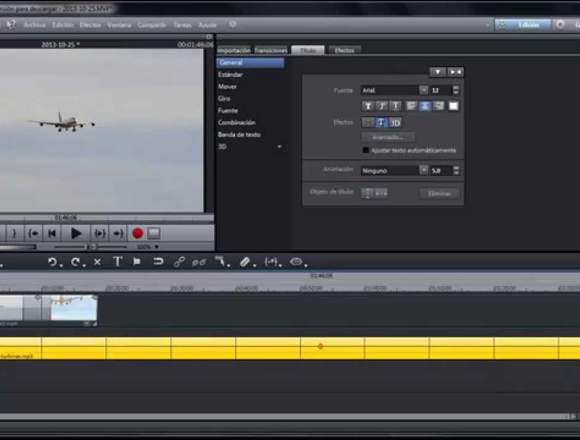Center-align the title text
The height and width of the screenshot is (440, 580).
coord(425,106)
